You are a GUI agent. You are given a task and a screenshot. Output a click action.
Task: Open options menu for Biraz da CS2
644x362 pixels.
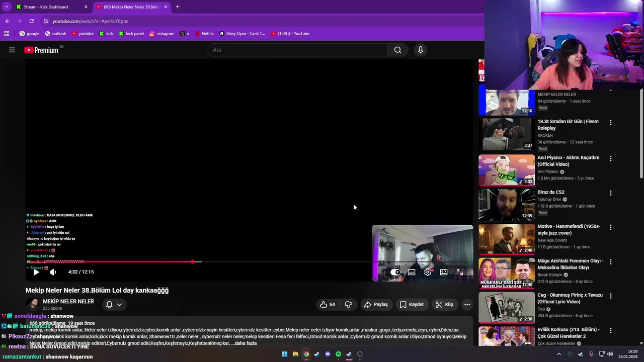(x=611, y=193)
